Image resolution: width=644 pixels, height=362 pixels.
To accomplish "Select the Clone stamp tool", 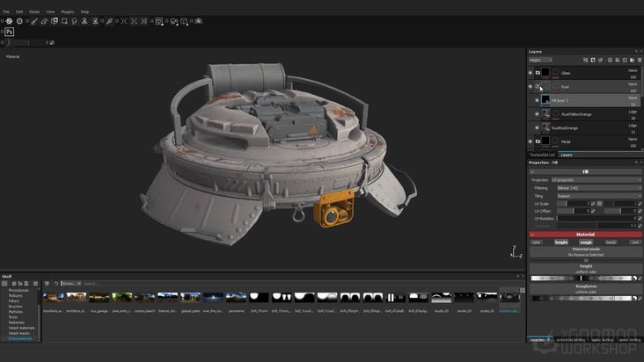I will pyautogui.click(x=84, y=21).
